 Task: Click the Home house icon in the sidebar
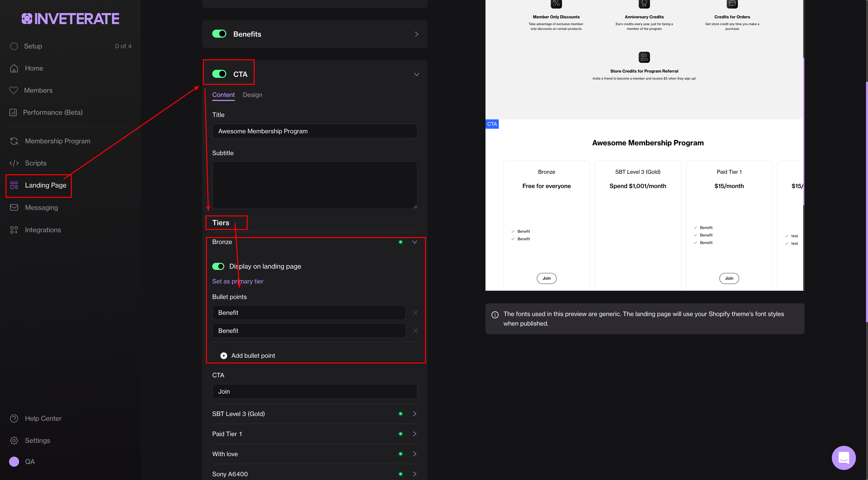pyautogui.click(x=14, y=68)
